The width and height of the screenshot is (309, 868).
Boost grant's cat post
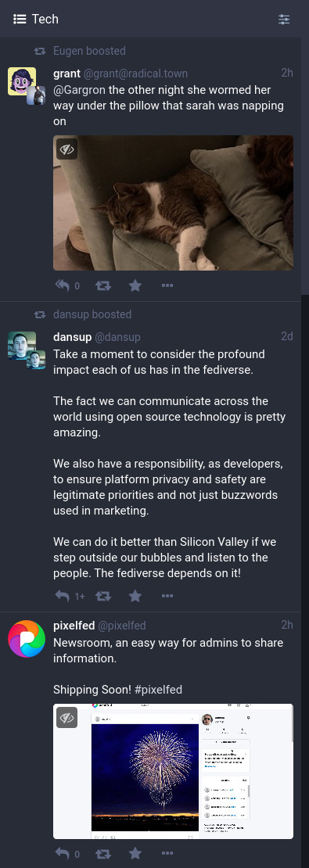pyautogui.click(x=103, y=285)
